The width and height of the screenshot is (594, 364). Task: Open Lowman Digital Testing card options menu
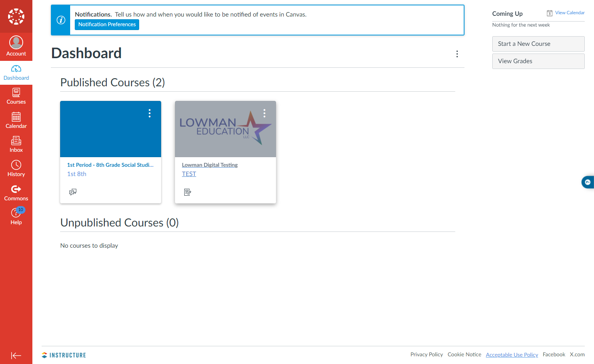pos(264,113)
